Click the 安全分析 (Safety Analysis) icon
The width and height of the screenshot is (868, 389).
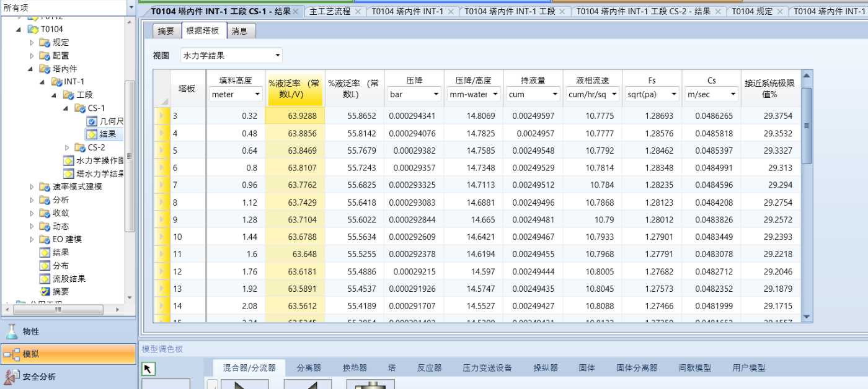(11, 376)
